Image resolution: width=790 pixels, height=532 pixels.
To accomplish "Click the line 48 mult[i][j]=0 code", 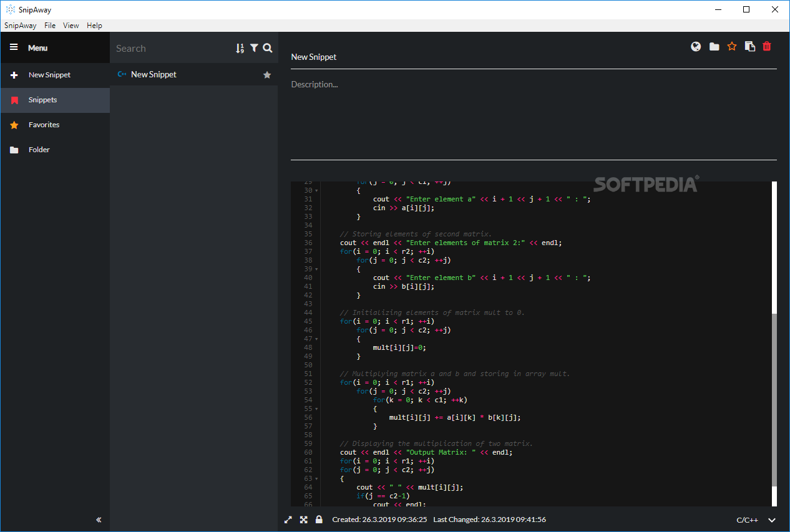I will pyautogui.click(x=400, y=347).
